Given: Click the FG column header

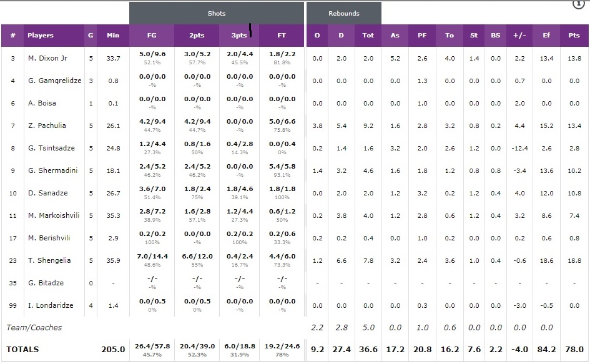Looking at the screenshot, I should coord(152,36).
